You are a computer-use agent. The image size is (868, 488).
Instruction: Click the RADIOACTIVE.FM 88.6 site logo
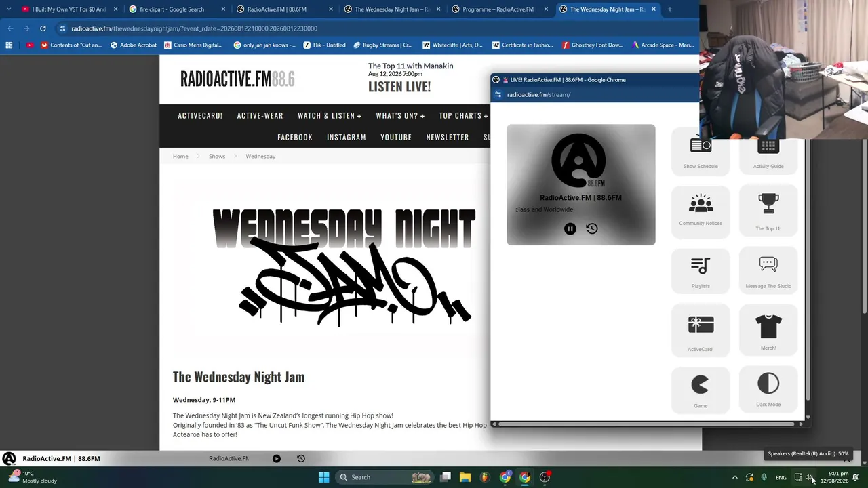coord(237,79)
